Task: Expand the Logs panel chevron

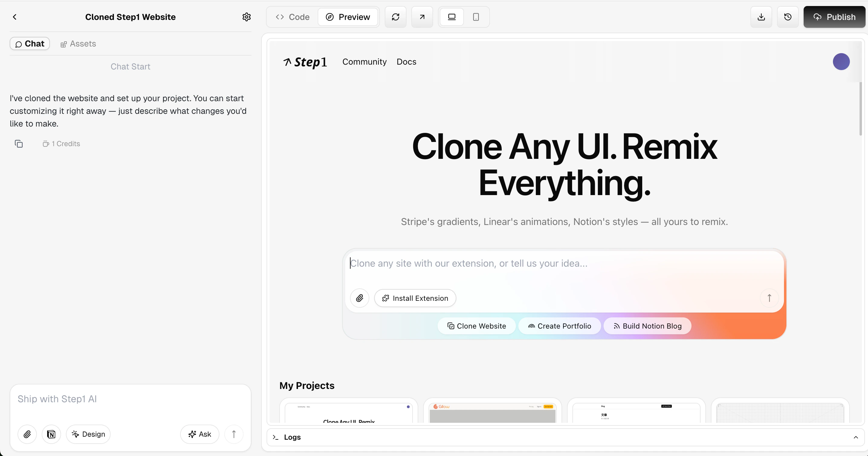Action: [x=856, y=437]
